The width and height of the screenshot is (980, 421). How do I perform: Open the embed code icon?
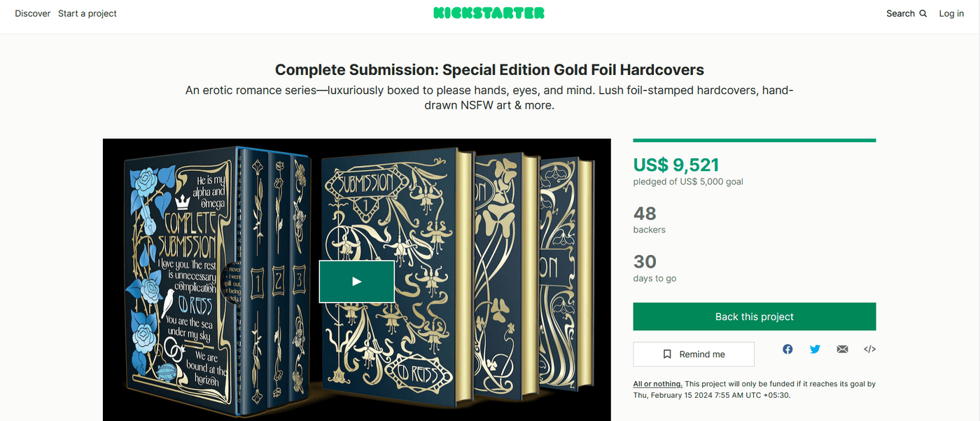pyautogui.click(x=869, y=349)
